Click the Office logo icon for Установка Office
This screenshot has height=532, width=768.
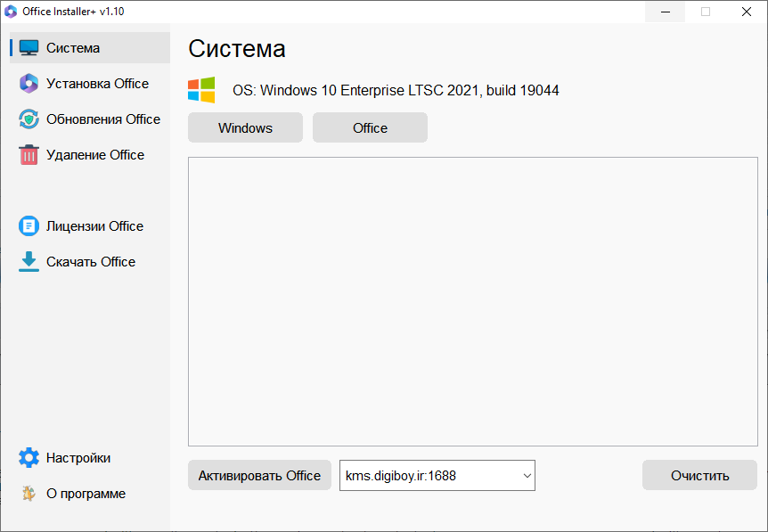pos(29,84)
